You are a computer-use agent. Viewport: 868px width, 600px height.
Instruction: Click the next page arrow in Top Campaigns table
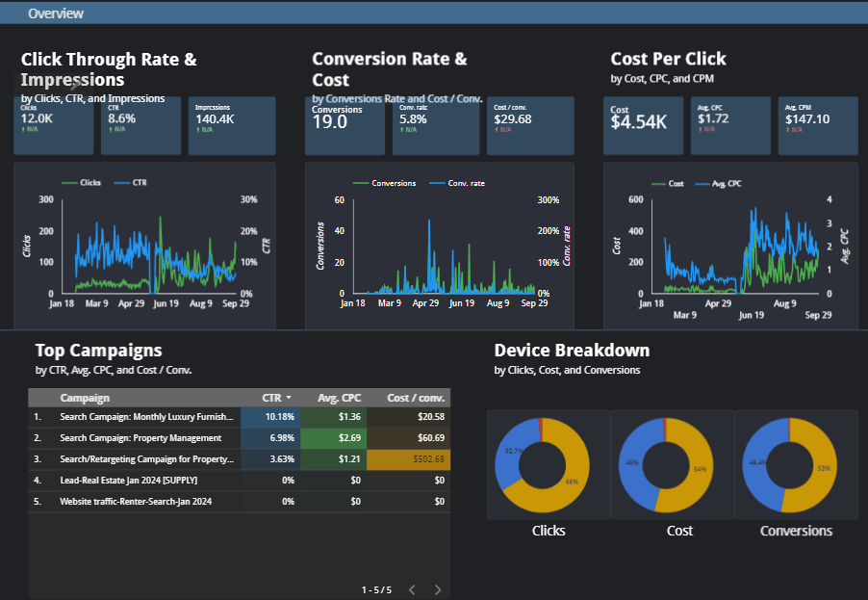[x=437, y=589]
